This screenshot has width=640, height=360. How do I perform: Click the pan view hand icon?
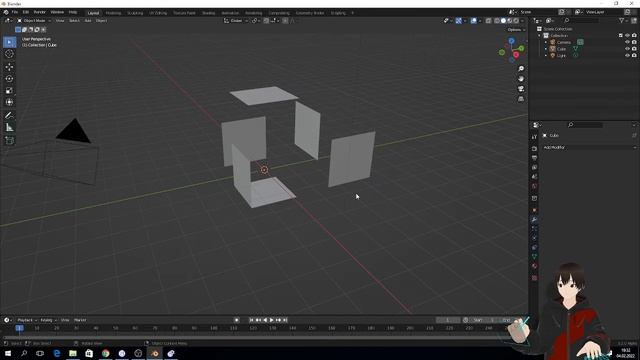click(x=521, y=79)
